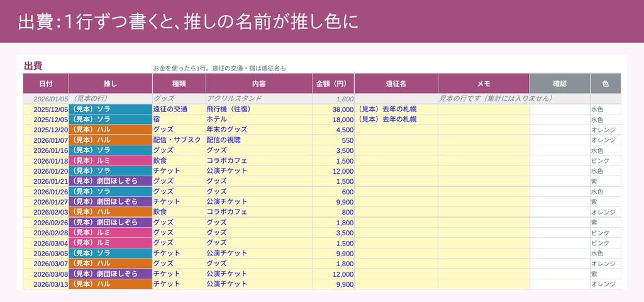The width and height of the screenshot is (644, 302).
Task: Select the date 2026/03/04
Action: click(46, 243)
